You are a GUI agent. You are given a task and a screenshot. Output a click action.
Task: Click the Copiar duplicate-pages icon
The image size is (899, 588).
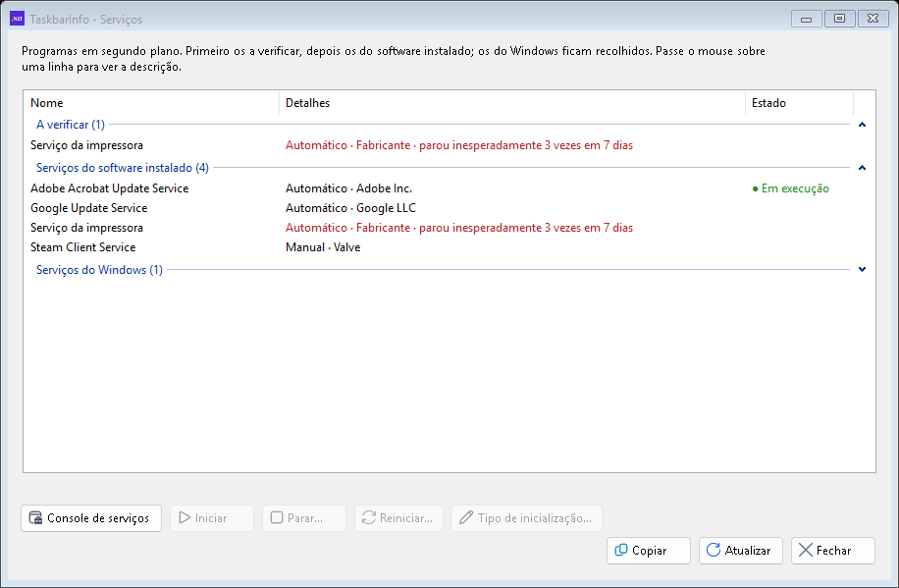621,550
